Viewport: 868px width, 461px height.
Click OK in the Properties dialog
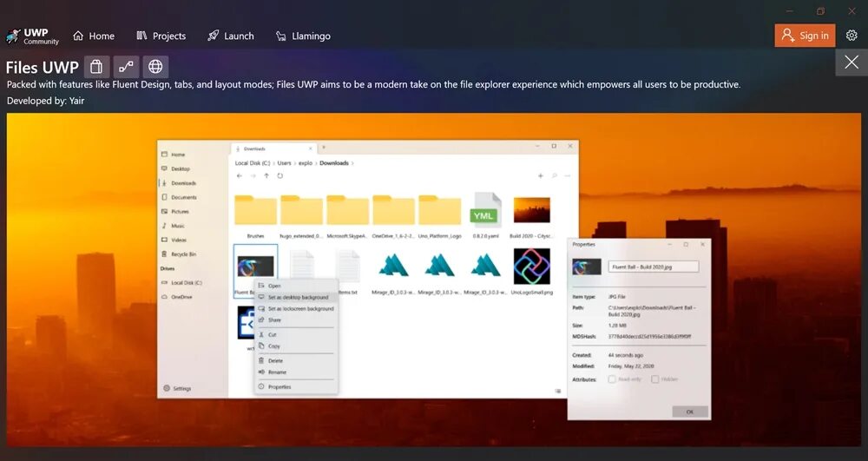[x=690, y=412]
